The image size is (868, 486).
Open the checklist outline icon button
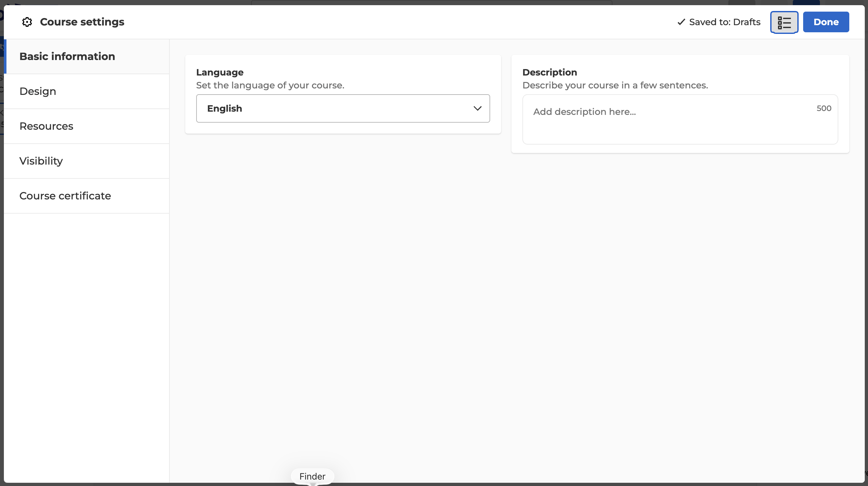tap(784, 22)
